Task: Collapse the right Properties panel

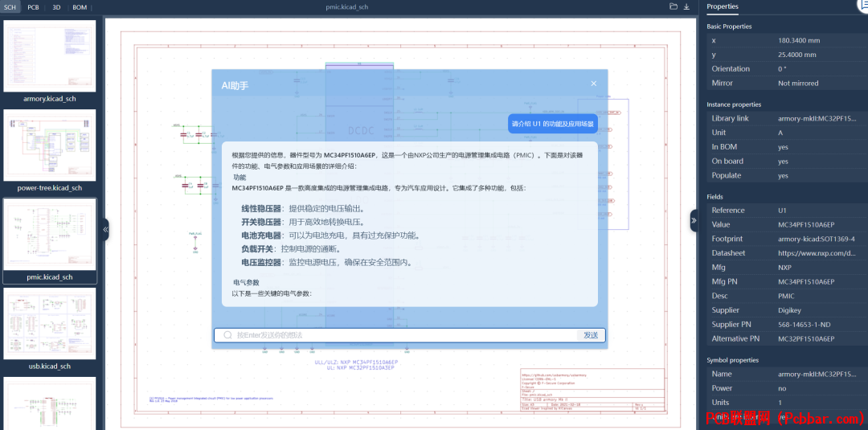Action: pyautogui.click(x=694, y=220)
